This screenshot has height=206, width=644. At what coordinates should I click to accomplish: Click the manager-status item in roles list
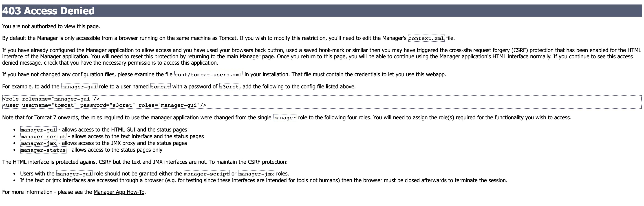click(43, 150)
